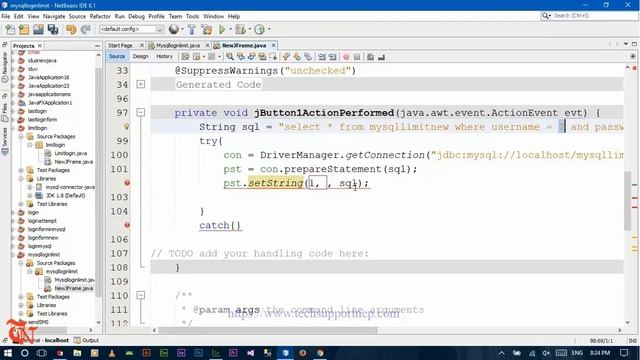Select the Source view button
Screen dimensions: 640x360
[117, 57]
